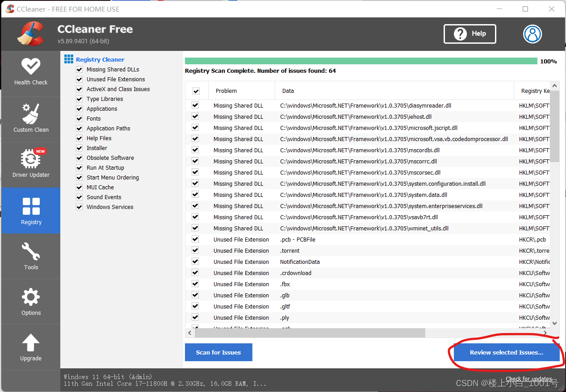
Task: Open the Tools wrench section
Action: (31, 256)
